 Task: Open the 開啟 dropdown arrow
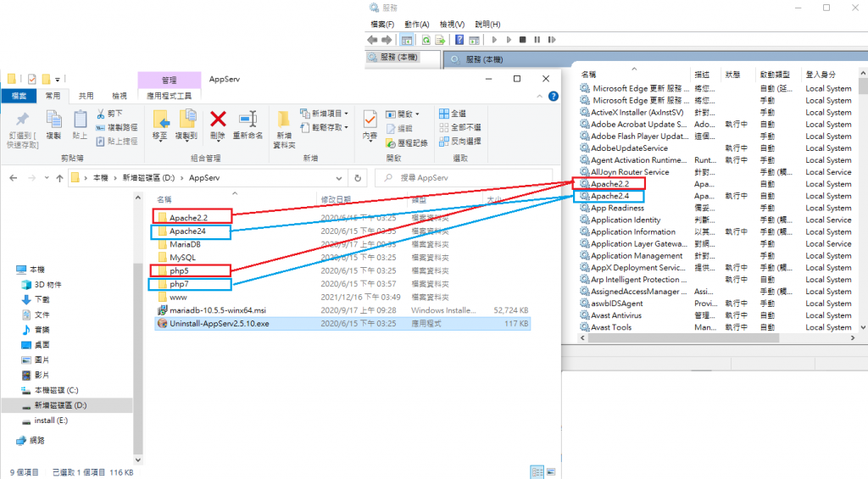pyautogui.click(x=417, y=114)
